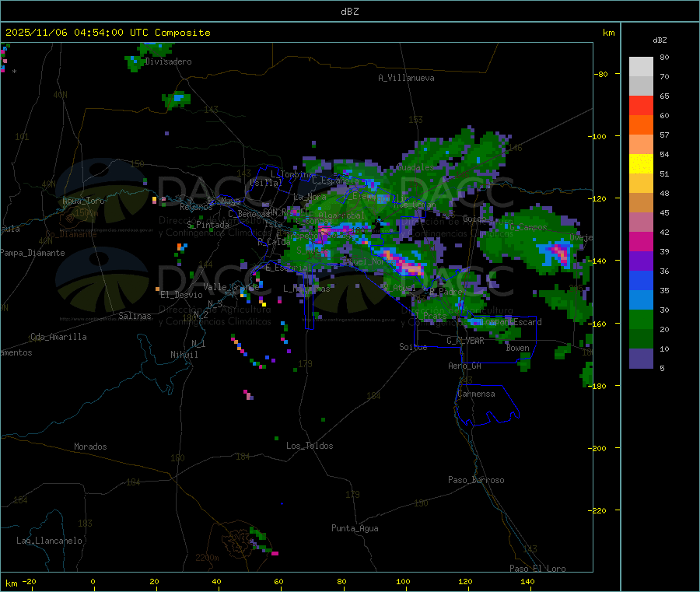The height and width of the screenshot is (592, 700).
Task: Click the Pampa_Diamante label
Action: point(32,253)
